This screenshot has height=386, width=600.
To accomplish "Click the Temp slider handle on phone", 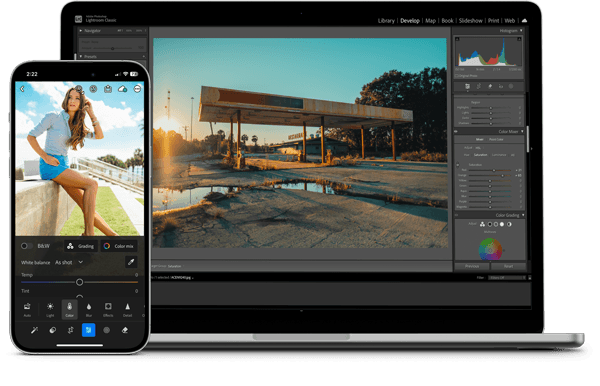I will 79,282.
